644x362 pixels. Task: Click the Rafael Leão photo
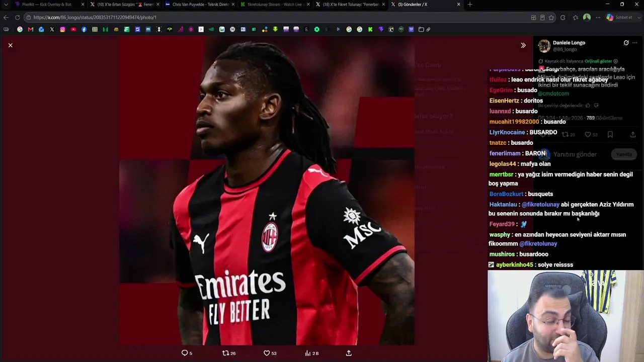click(267, 191)
